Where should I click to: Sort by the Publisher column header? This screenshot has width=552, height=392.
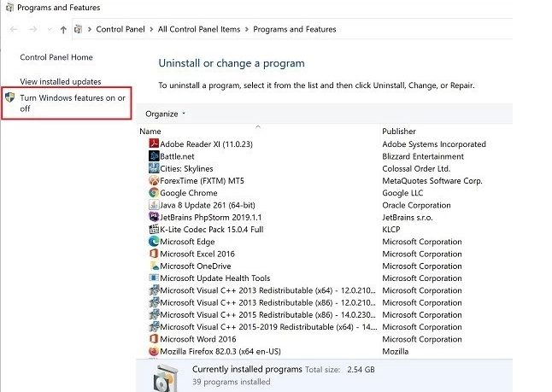399,132
